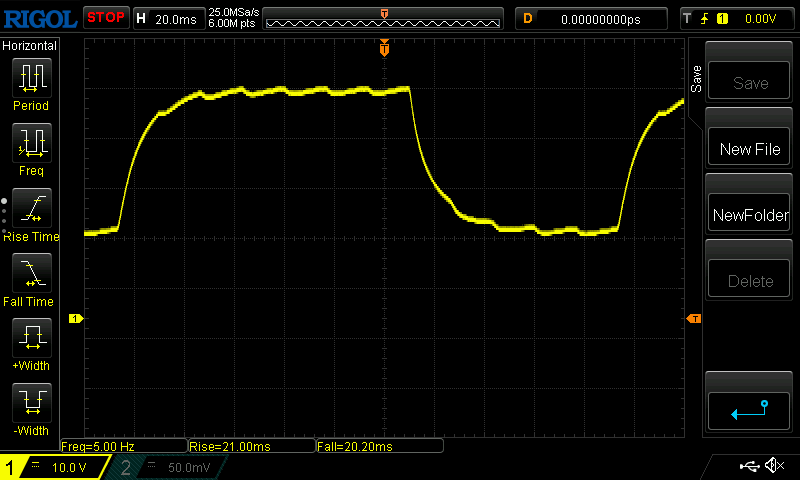
Task: Click the trigger marker on the memory overview bar
Action: pyautogui.click(x=384, y=14)
